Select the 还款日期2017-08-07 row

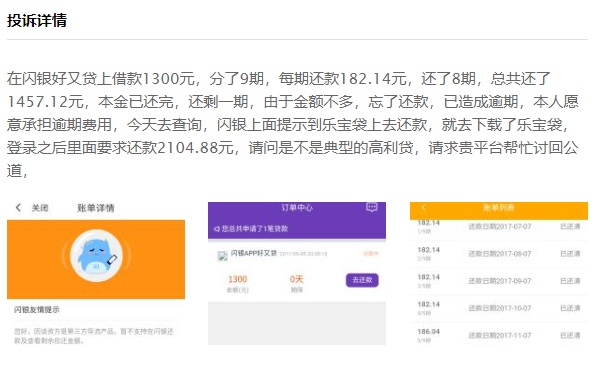tap(499, 254)
